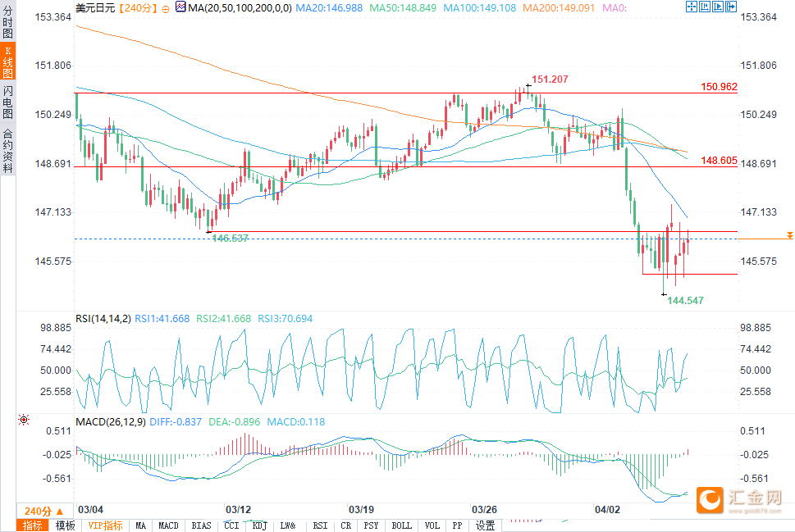Click the RSI1:41.668 value
The image size is (795, 532).
coord(162,319)
